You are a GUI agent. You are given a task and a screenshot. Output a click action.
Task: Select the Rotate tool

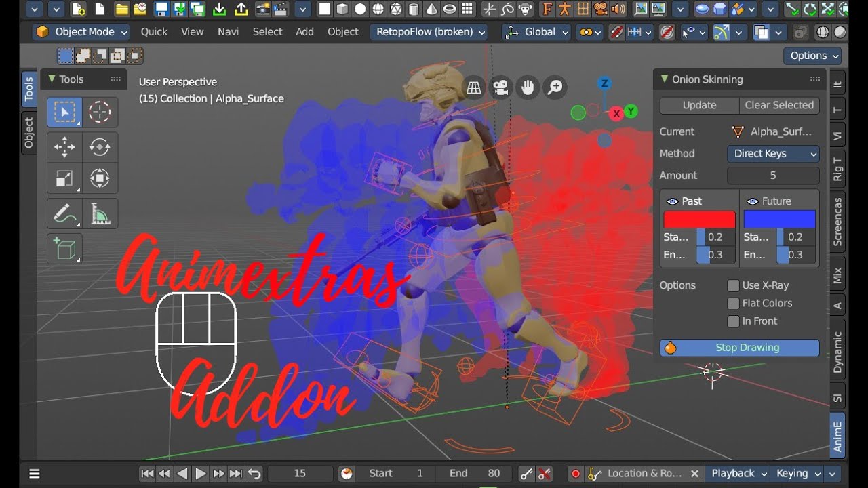click(100, 146)
